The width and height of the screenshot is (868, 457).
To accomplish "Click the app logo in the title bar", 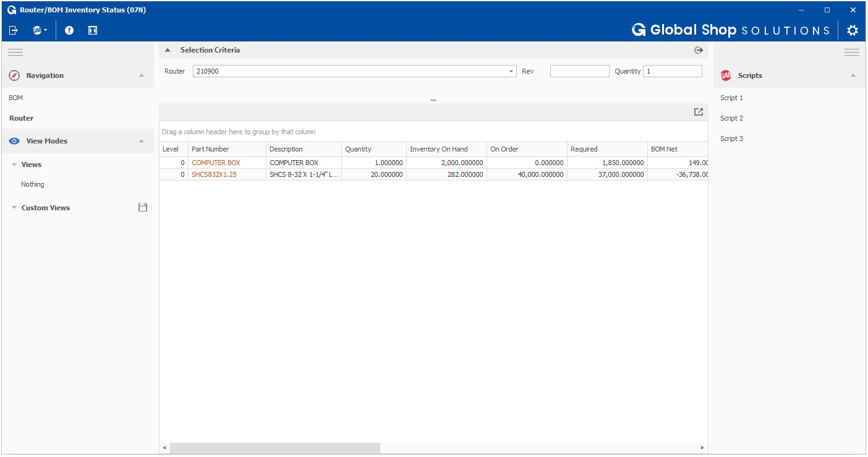I will point(12,10).
